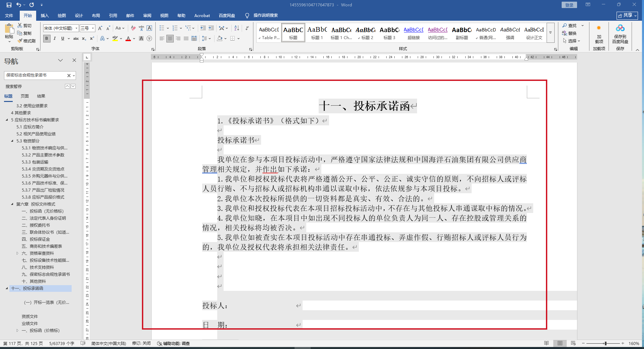Copy selection using the 复制 icon
Screen dimensions: 644x349
tap(25, 33)
